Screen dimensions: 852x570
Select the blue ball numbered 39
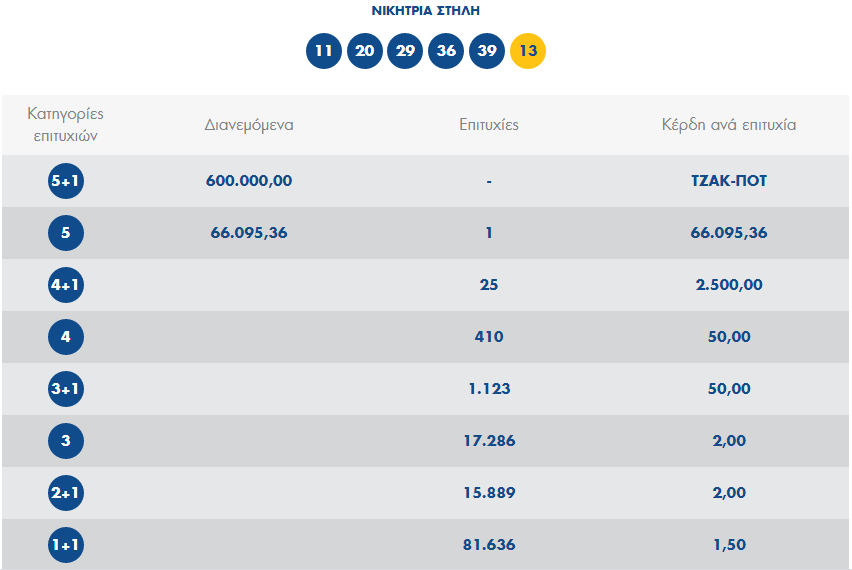487,51
